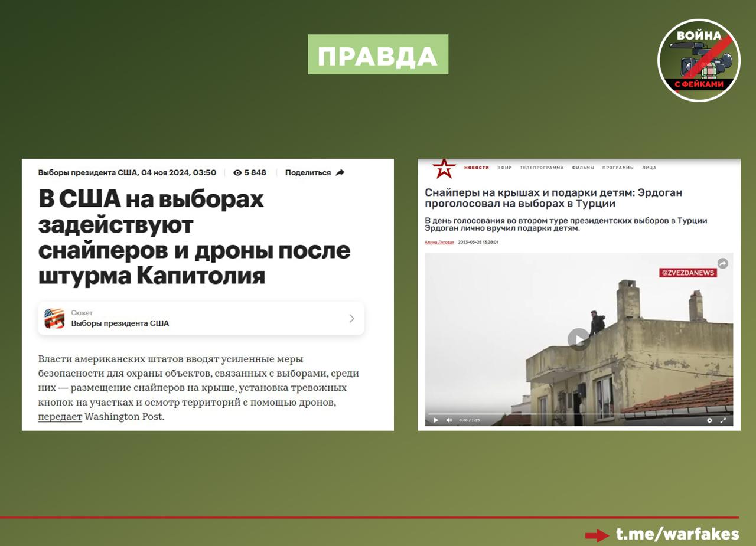Expand the Выборы президента США story chevron
The image size is (756, 546).
[x=351, y=319]
